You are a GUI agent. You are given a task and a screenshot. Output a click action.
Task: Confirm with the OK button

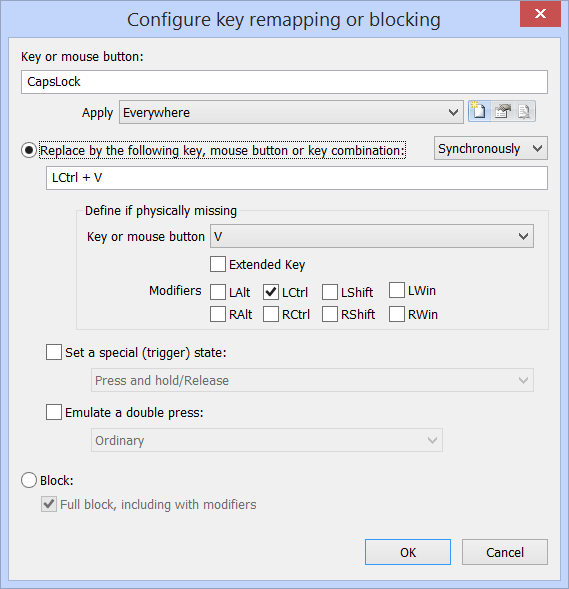pos(408,552)
